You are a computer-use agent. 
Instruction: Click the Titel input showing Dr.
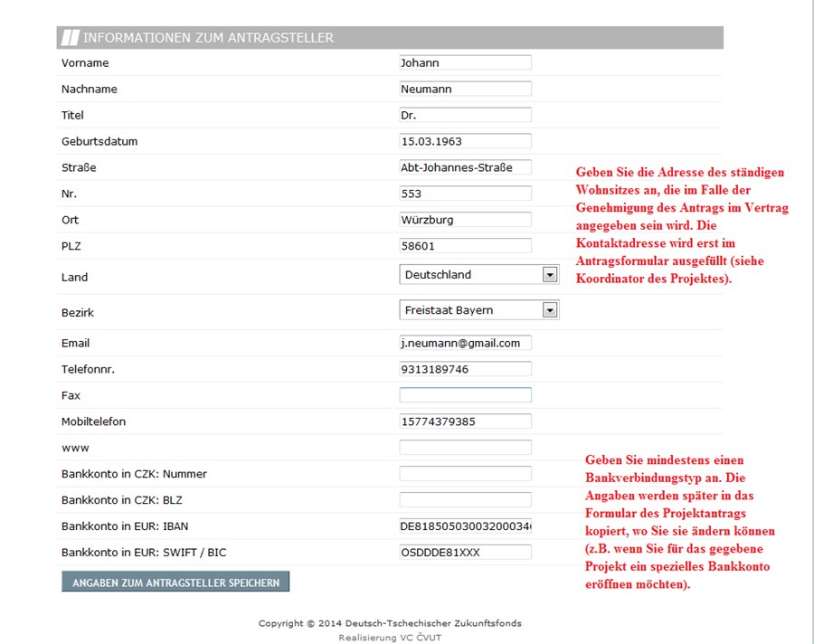pos(465,116)
